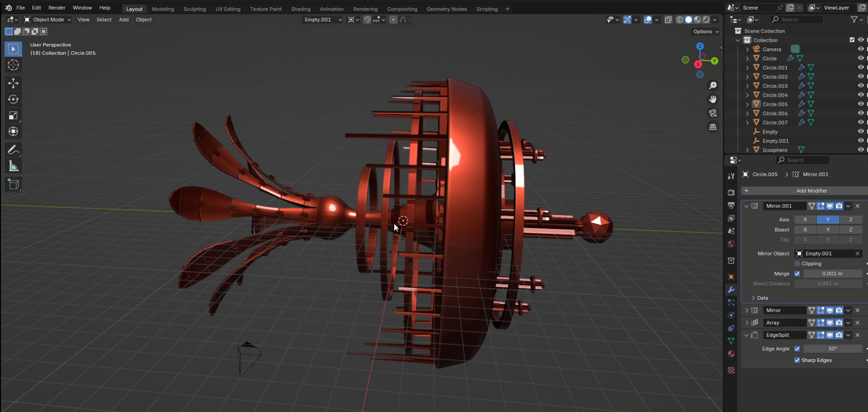The image size is (868, 412).
Task: Select the Annotate tool
Action: [13, 150]
